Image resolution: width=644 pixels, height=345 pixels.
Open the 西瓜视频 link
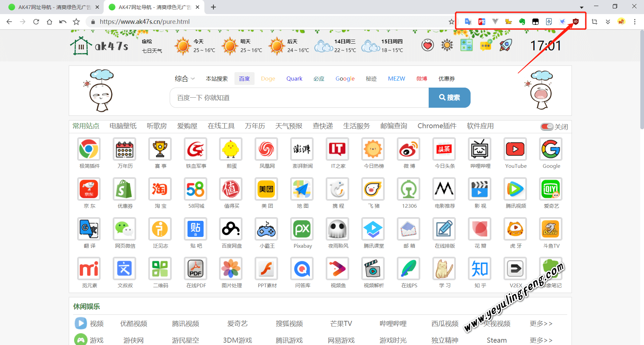coord(445,324)
